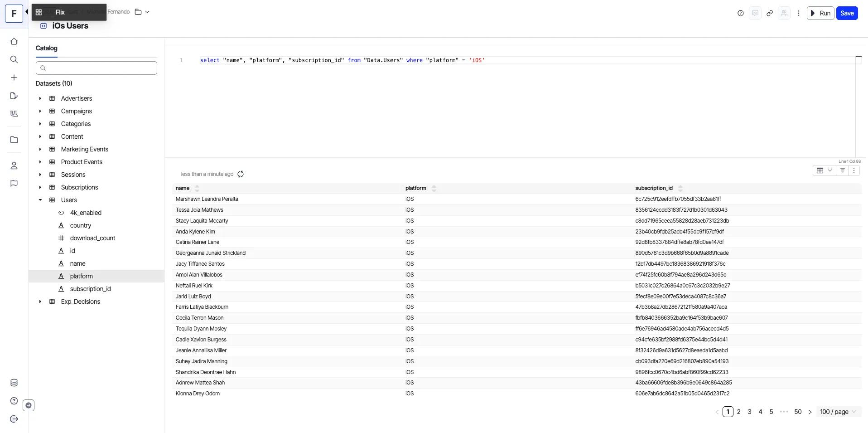The height and width of the screenshot is (433, 868).
Task: Expand the Subscriptions dataset
Action: click(40, 187)
